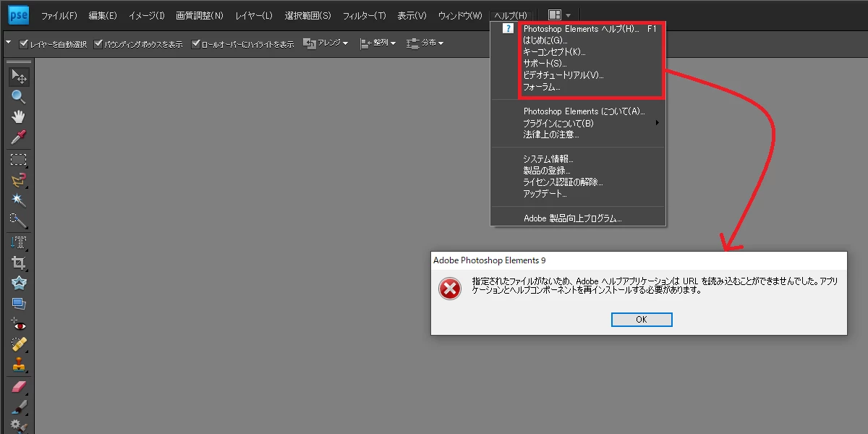Open the 編集(E) menu
This screenshot has height=434, width=868.
(x=103, y=15)
